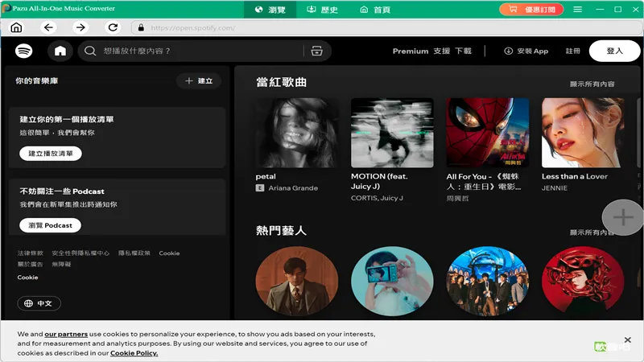Click the 建立播放清單 button
The image size is (644, 362).
point(51,154)
